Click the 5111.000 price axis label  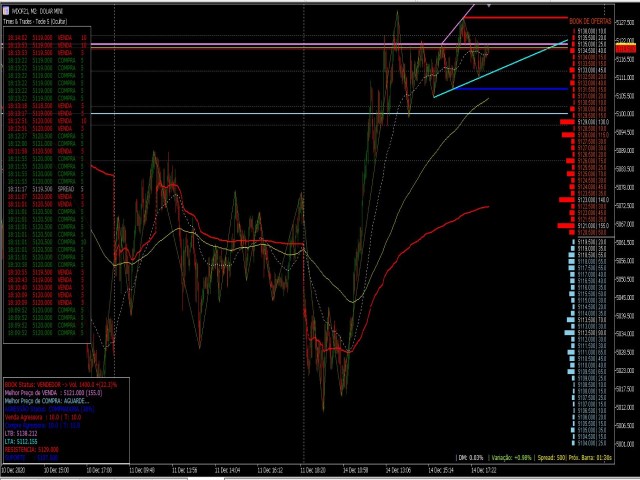626,77
